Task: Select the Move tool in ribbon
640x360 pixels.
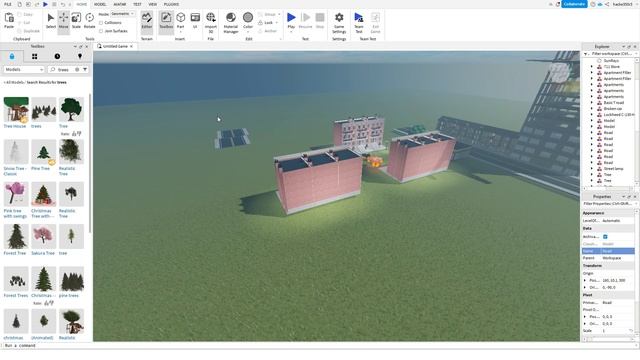Action: coord(63,21)
